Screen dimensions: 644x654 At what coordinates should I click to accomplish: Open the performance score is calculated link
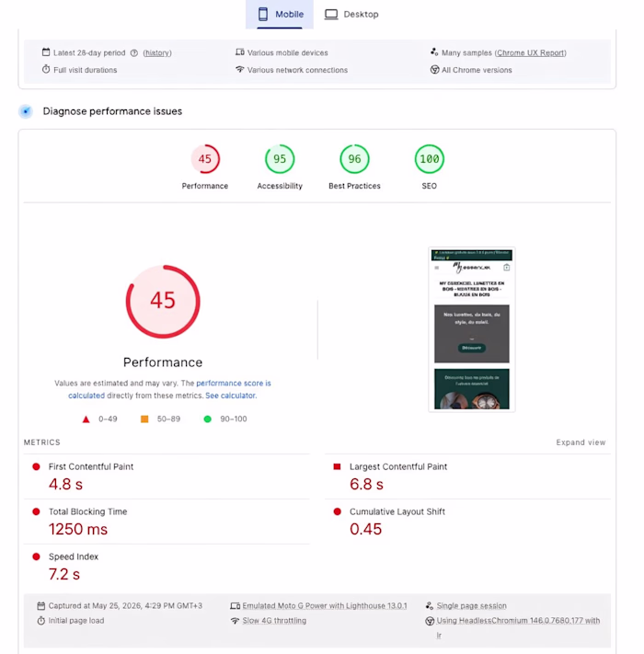pos(170,389)
